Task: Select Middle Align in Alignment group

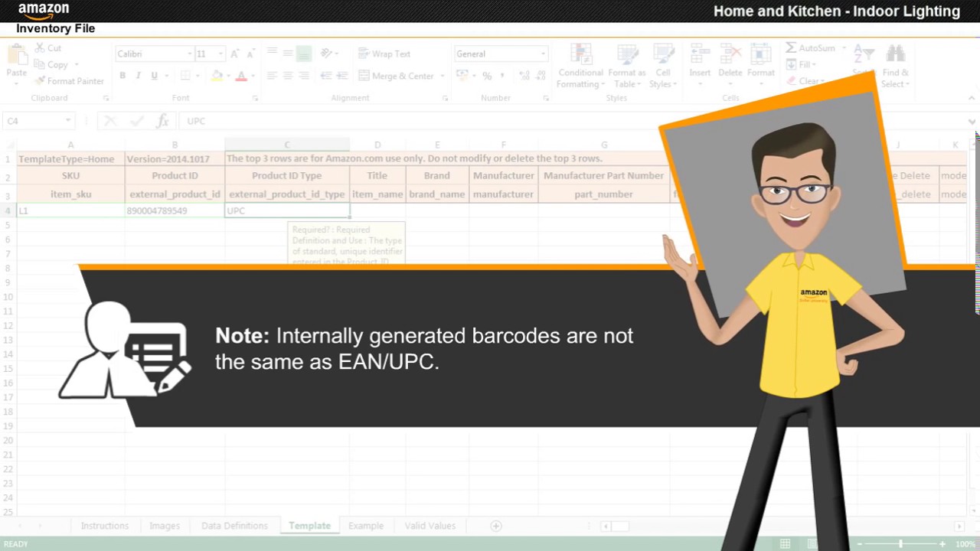Action: click(x=288, y=54)
